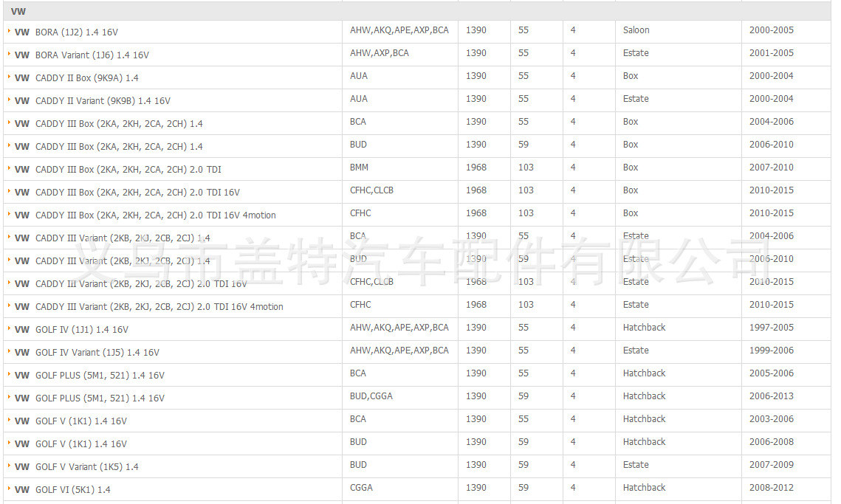Image resolution: width=841 pixels, height=504 pixels.
Task: Click the VW section header label
Action: pos(18,11)
